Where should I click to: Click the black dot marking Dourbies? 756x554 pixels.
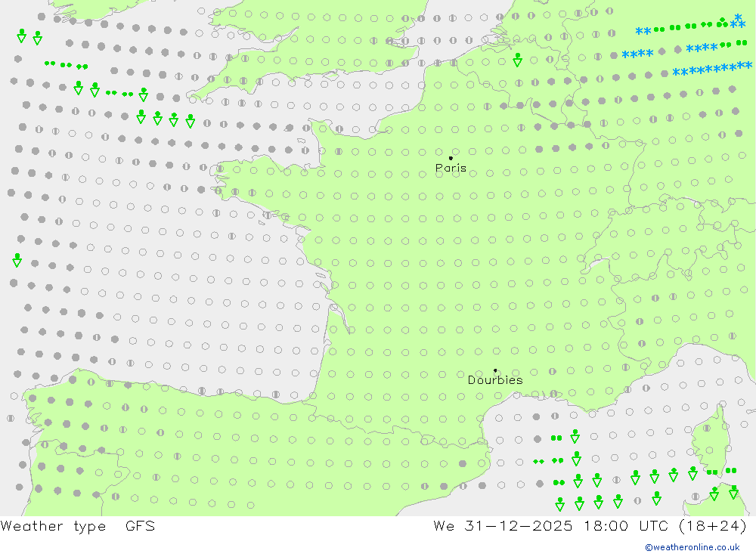[495, 370]
